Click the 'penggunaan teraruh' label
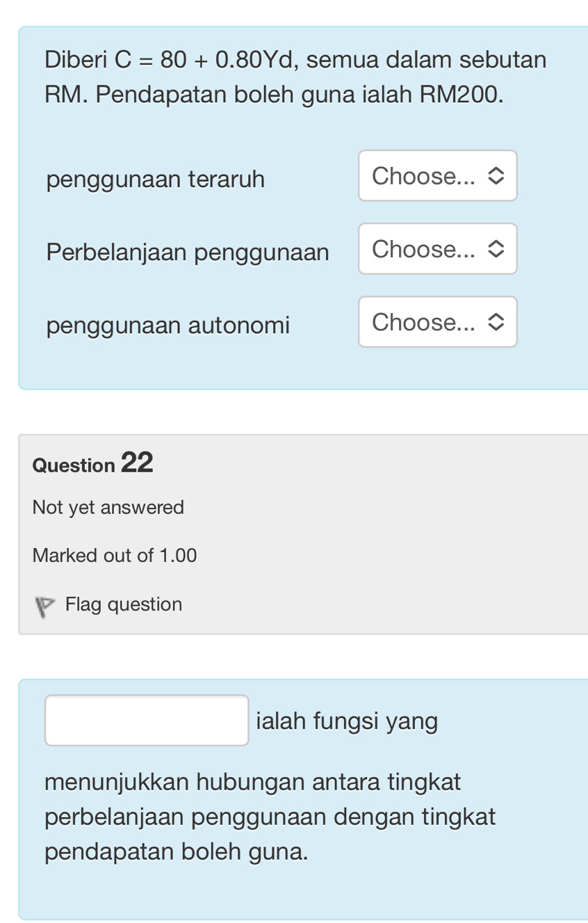This screenshot has width=588, height=923. pyautogui.click(x=156, y=179)
